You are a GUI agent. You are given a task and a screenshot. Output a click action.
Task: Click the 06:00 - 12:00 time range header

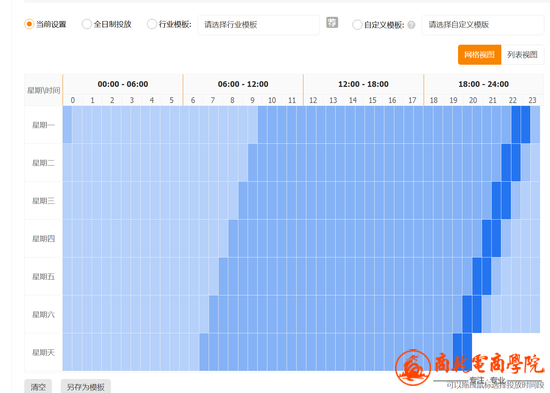pos(243,84)
